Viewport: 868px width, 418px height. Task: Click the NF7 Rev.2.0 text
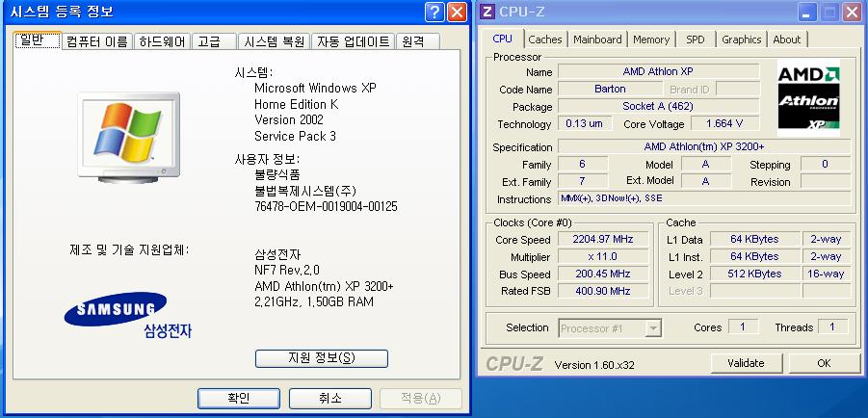point(287,271)
